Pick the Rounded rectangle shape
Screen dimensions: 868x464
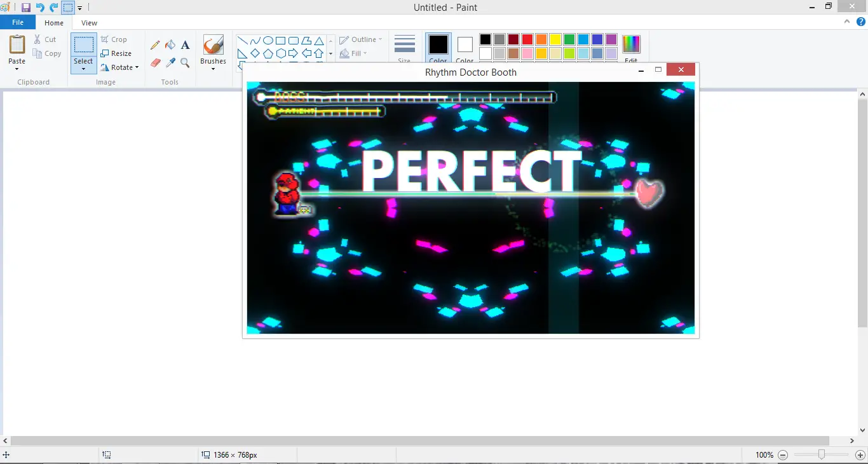point(294,41)
